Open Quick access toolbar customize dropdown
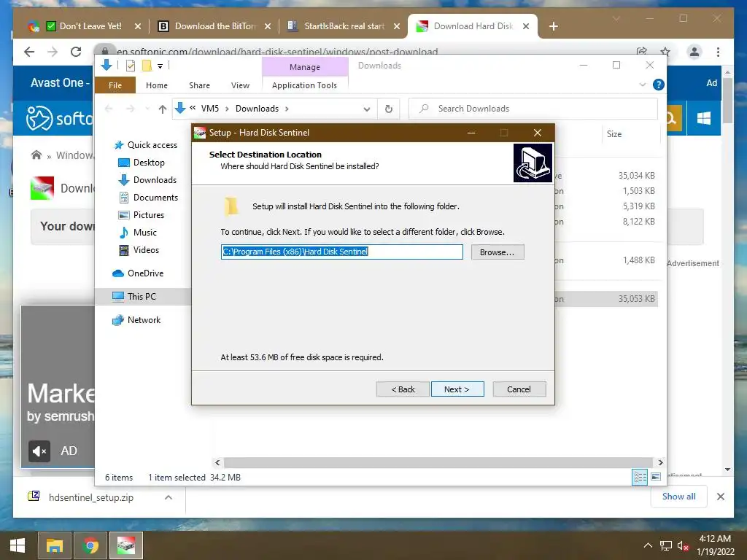This screenshot has height=560, width=747. tap(160, 66)
